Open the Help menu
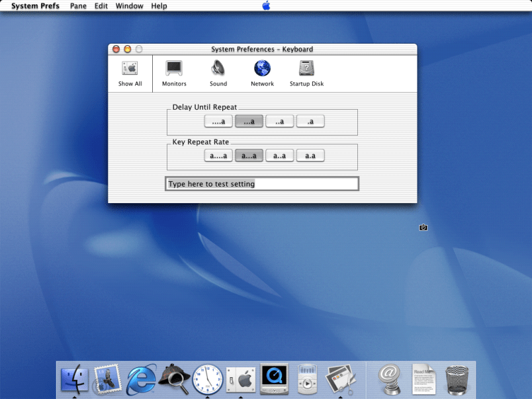 [159, 6]
